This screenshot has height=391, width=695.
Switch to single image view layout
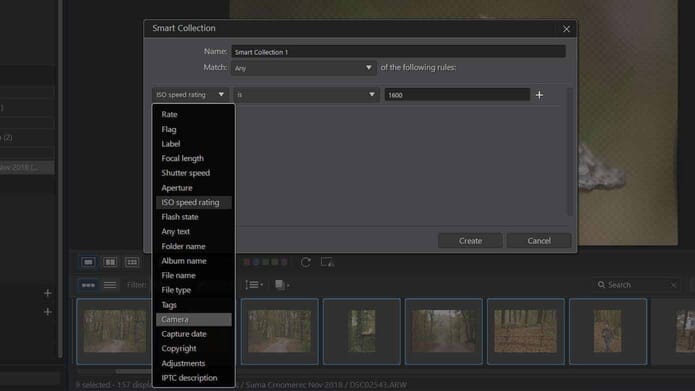pos(88,262)
